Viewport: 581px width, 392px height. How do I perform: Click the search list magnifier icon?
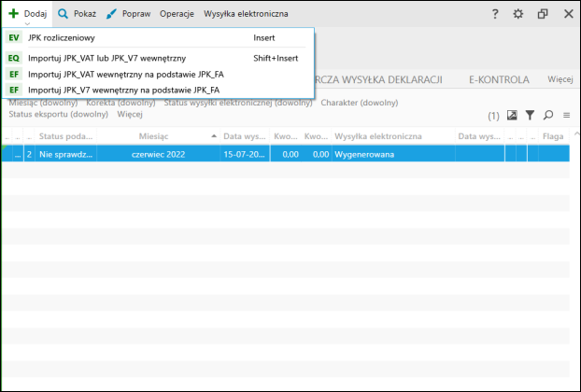coord(548,115)
